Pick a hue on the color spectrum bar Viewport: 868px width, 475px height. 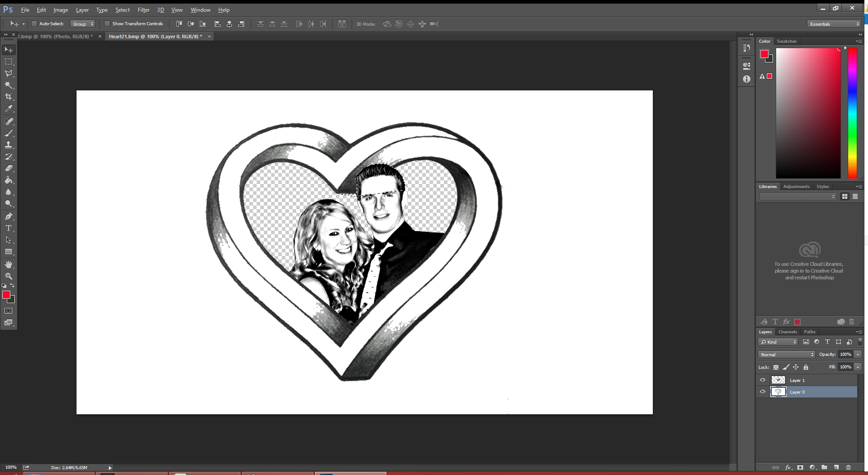[852, 113]
